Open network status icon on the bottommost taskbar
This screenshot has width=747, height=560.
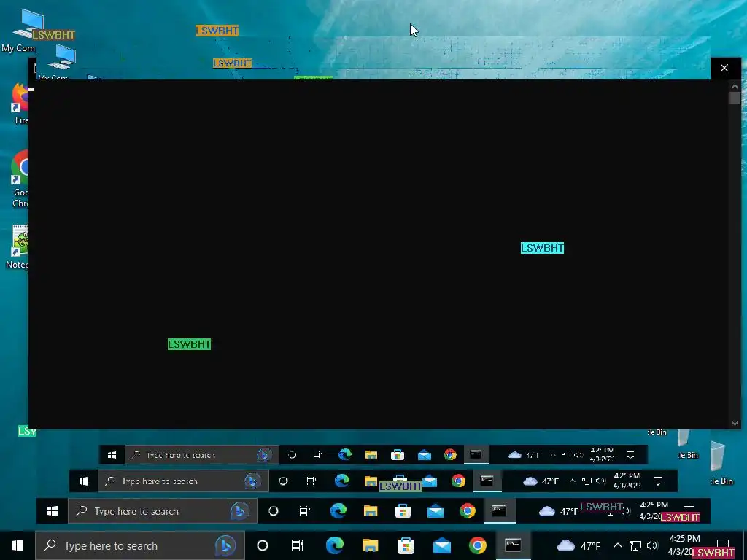click(x=635, y=545)
